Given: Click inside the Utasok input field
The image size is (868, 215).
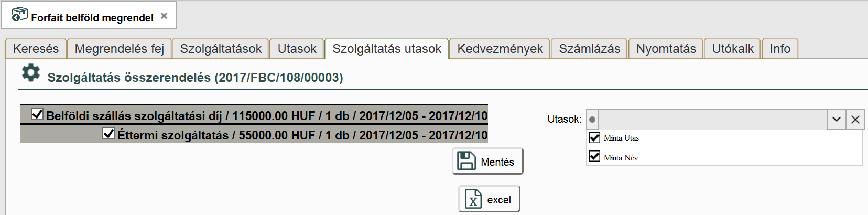Looking at the screenshot, I should (x=712, y=120).
